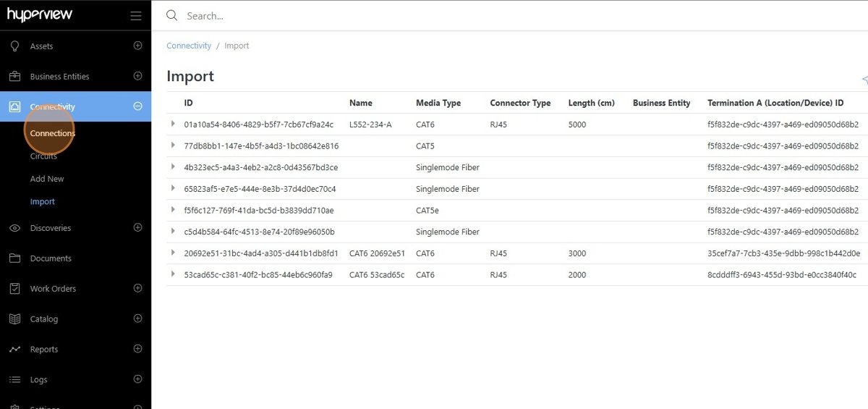Click the search magnifier icon
The width and height of the screenshot is (868, 409).
(171, 15)
